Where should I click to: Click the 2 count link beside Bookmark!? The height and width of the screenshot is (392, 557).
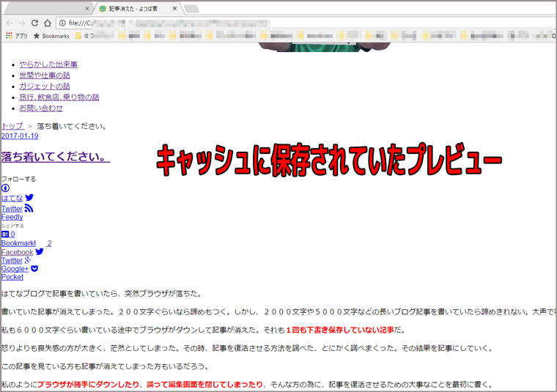click(49, 243)
